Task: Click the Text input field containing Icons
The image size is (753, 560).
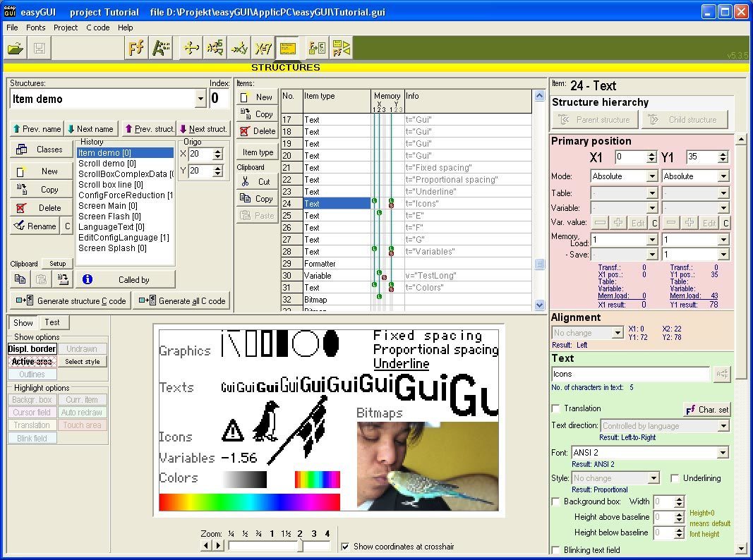Action: (x=630, y=374)
